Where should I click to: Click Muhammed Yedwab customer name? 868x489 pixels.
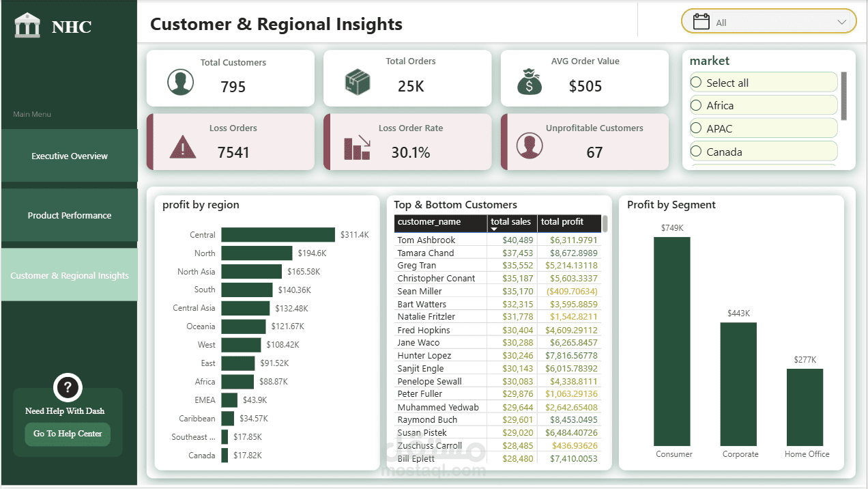(x=438, y=407)
